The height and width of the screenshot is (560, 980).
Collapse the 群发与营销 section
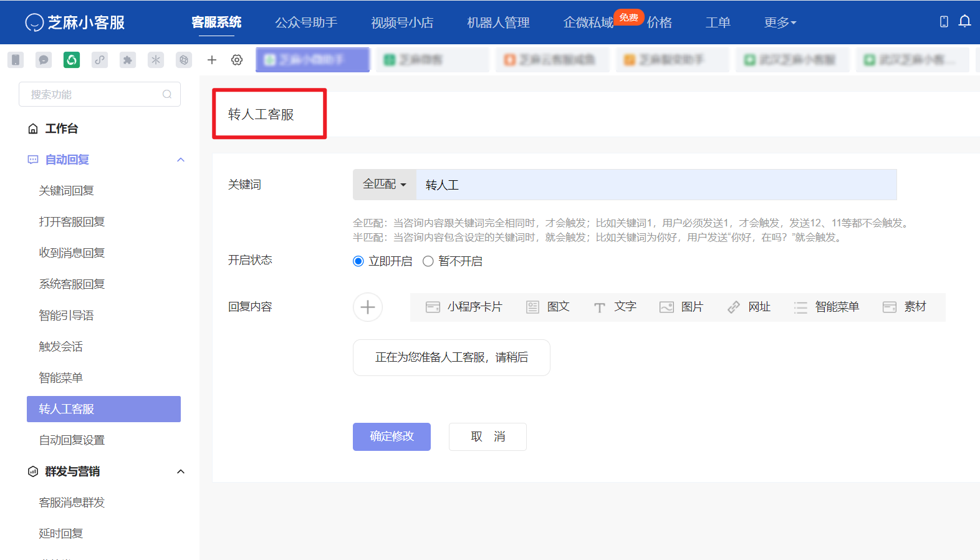click(181, 471)
